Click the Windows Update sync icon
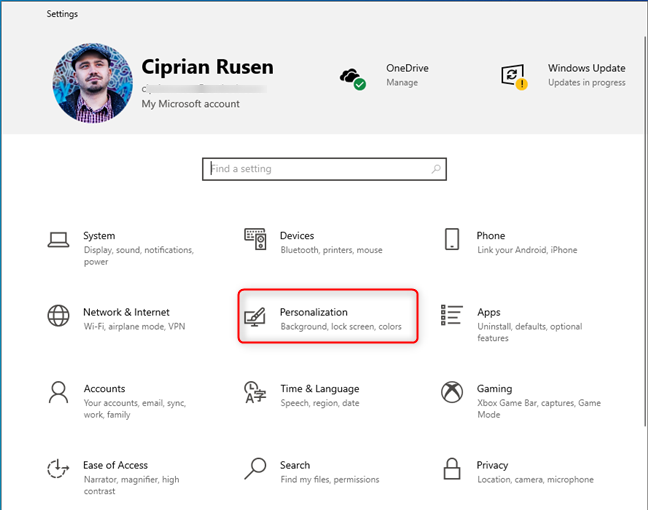Screen dimensions: 648x510 514,76
